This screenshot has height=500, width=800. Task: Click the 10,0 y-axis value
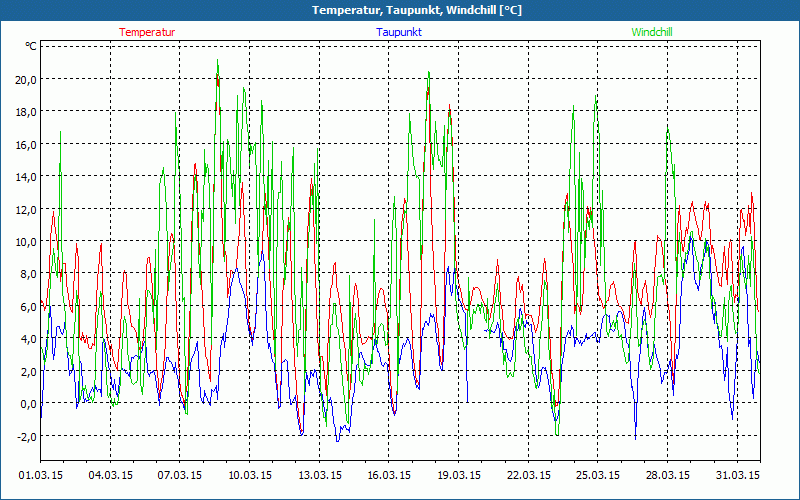click(x=24, y=242)
